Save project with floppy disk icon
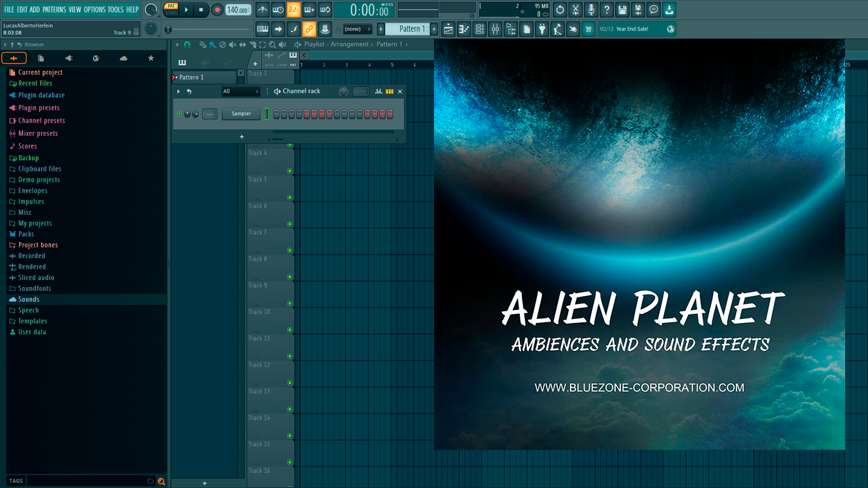 coord(622,10)
